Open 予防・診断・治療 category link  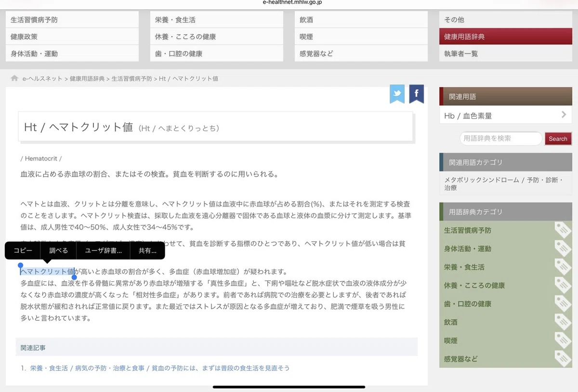[x=503, y=184]
